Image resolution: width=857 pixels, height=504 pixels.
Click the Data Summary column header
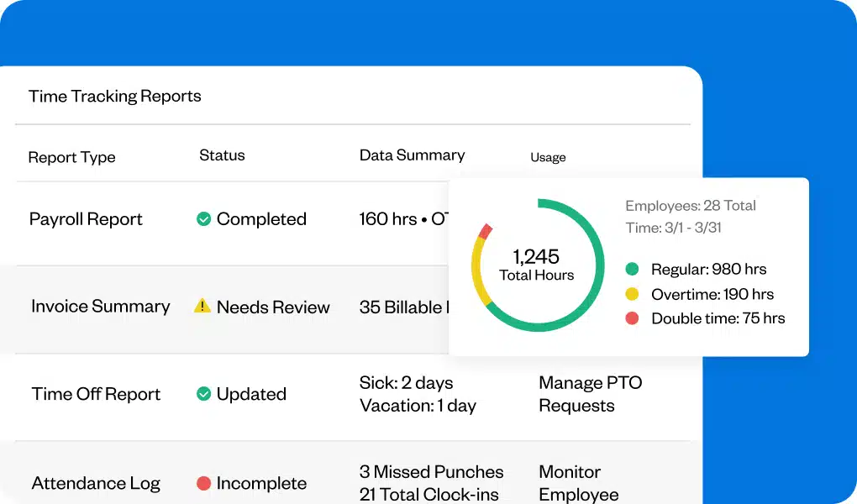[412, 155]
